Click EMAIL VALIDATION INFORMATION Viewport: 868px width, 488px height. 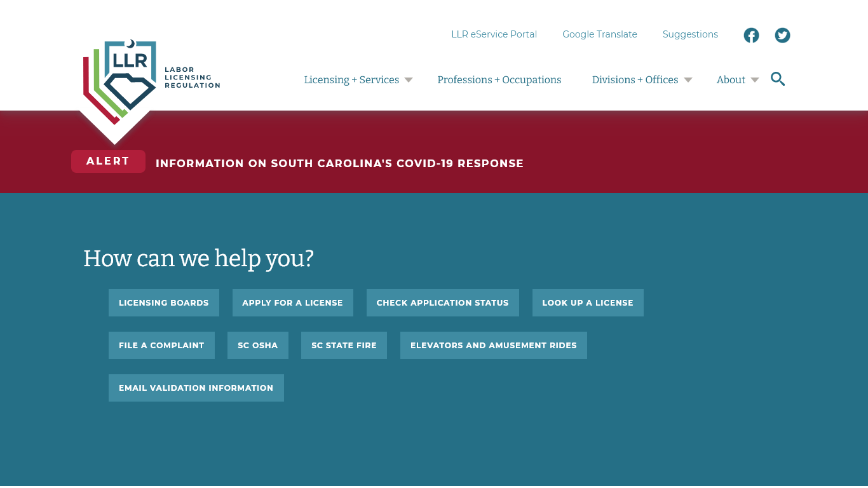[196, 388]
